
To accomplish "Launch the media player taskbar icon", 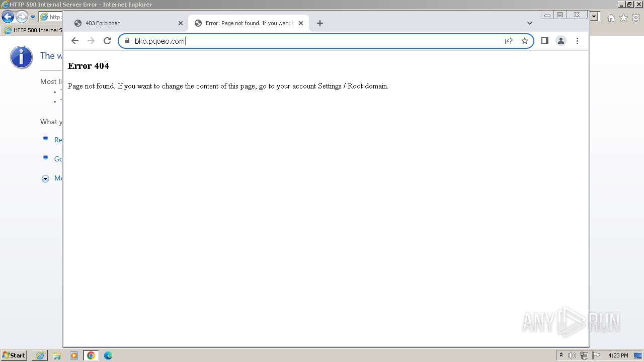I will point(74,355).
